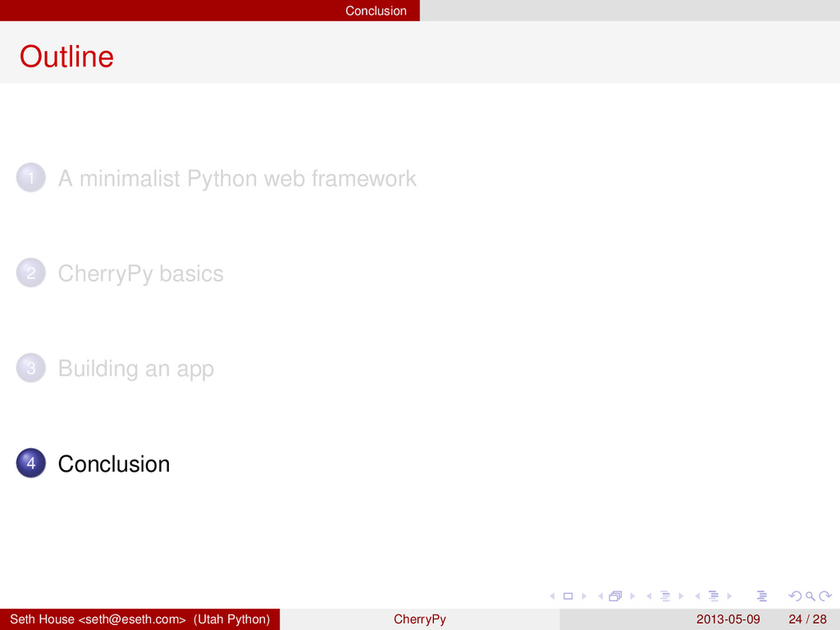This screenshot has height=630, width=840.
Task: Click the next section arrow in the navigation bar
Action: pyautogui.click(x=729, y=596)
